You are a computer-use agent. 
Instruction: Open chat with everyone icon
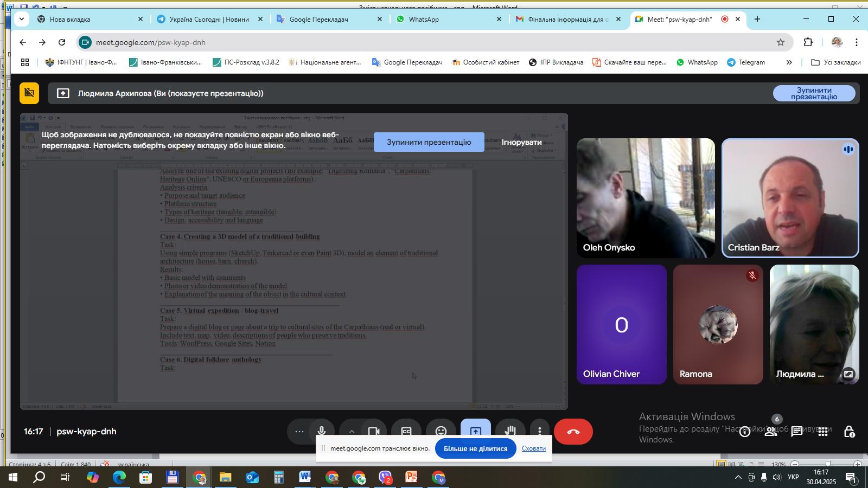pos(797,432)
